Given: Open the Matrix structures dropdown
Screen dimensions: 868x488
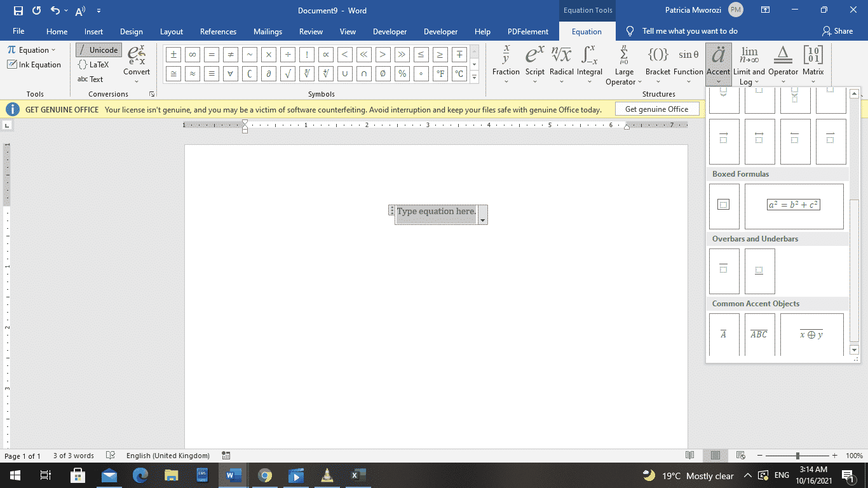Looking at the screenshot, I should tap(813, 64).
